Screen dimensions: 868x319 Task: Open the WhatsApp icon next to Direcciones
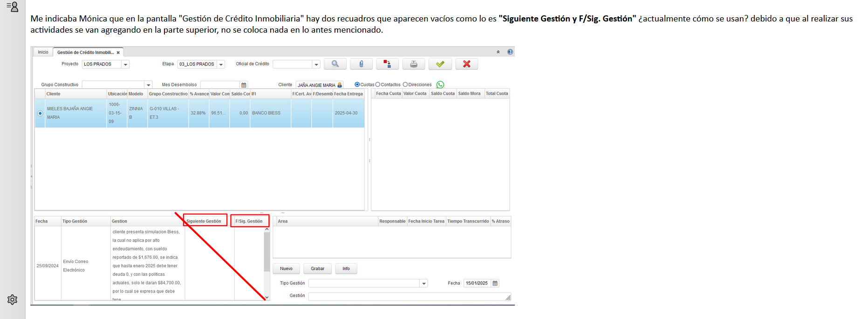pos(440,85)
